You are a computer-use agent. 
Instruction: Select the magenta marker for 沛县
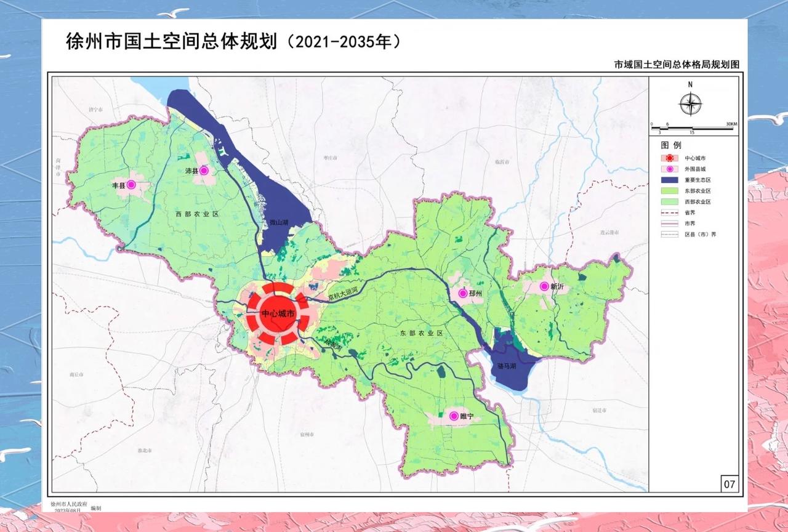[x=204, y=171]
